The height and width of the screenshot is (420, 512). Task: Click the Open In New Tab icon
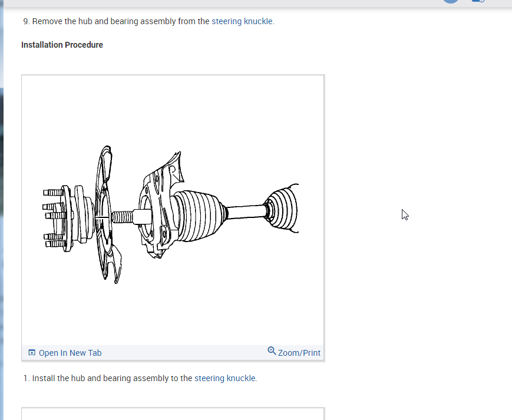32,352
